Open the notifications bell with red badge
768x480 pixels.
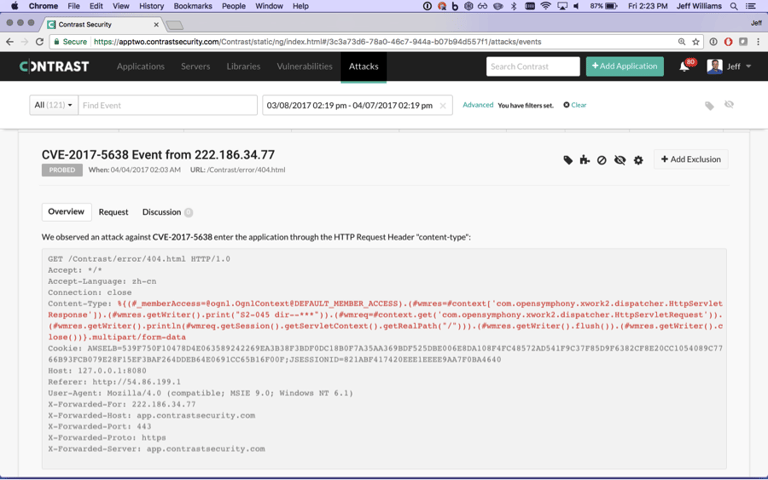(x=685, y=67)
